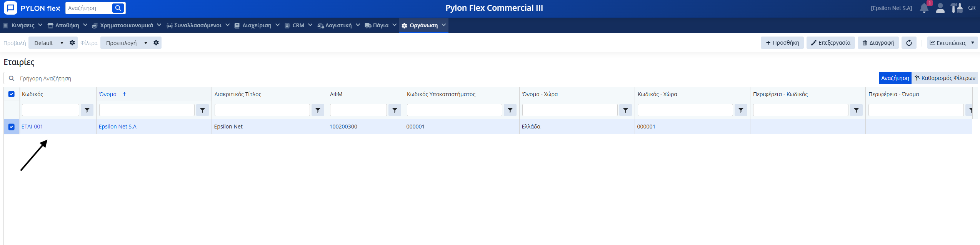Click the Επεξεργασία button
Viewport: 980px width, 245px height.
(831, 43)
